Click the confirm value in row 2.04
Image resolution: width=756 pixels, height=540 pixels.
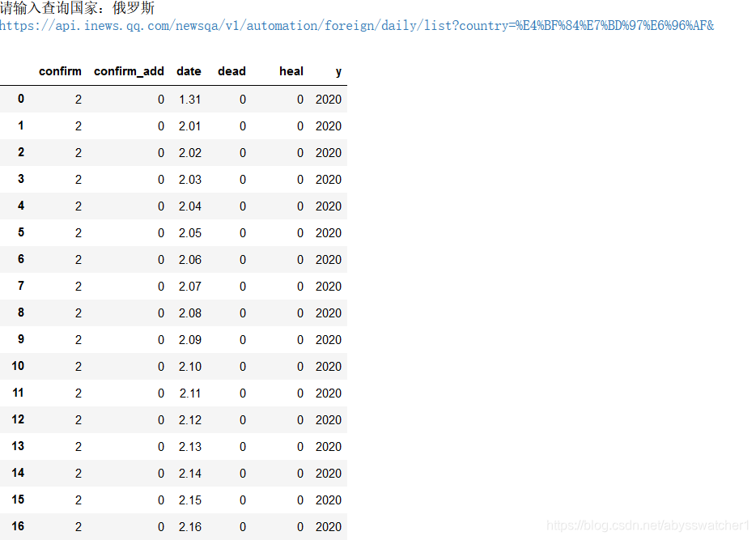78,206
